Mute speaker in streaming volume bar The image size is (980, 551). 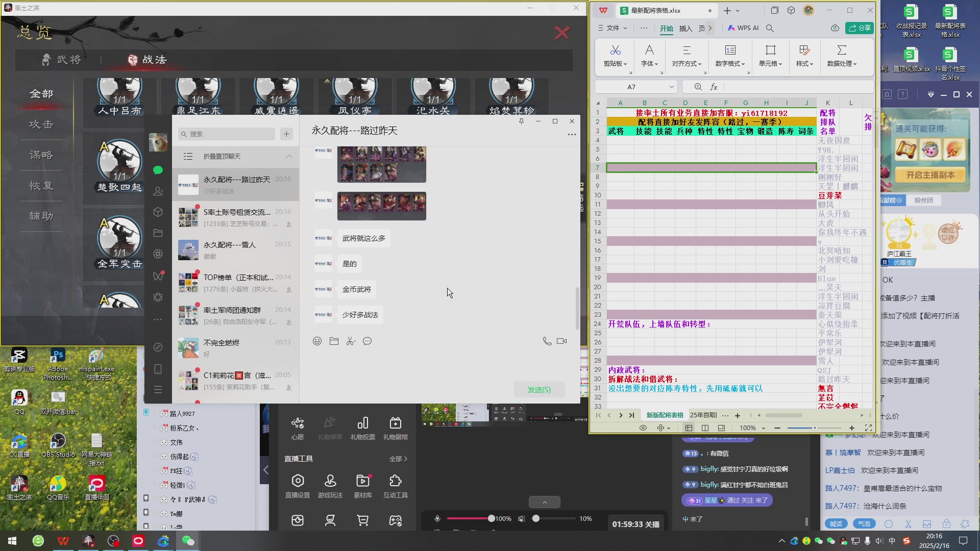[522, 518]
